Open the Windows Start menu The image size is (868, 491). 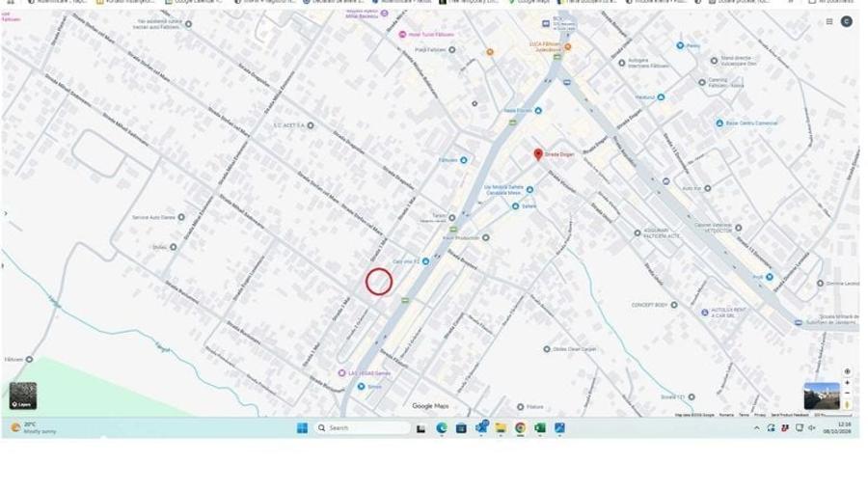302,428
